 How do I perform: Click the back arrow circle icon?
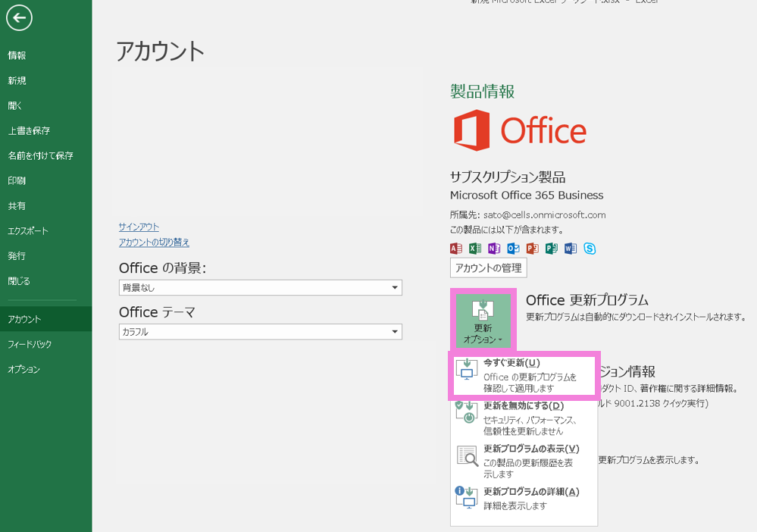coord(19,17)
